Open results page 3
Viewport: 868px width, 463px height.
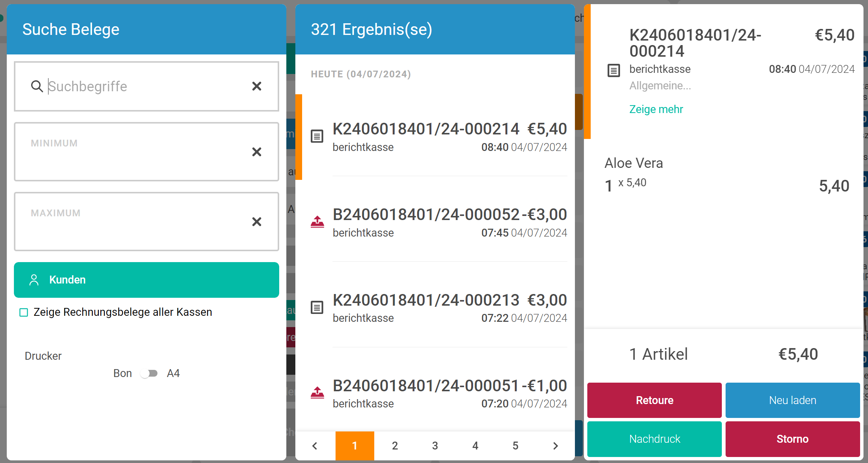click(435, 446)
